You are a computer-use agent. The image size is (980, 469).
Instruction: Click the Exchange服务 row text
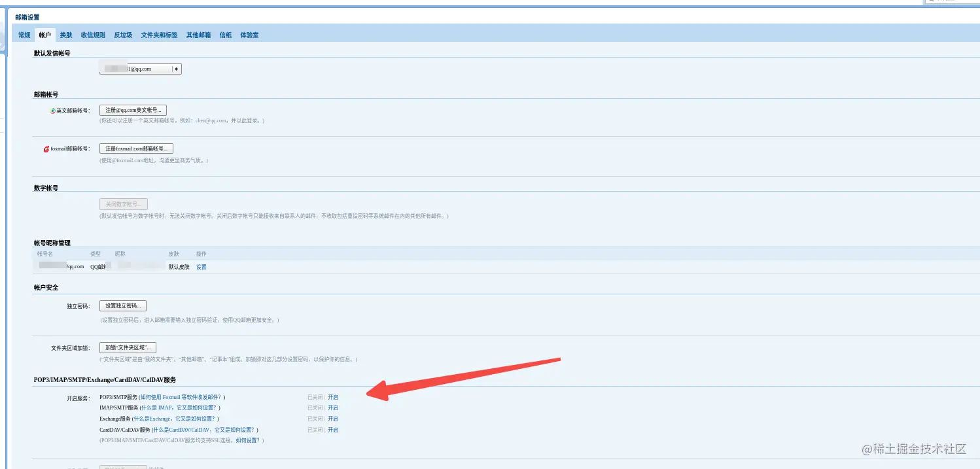[x=115, y=419]
